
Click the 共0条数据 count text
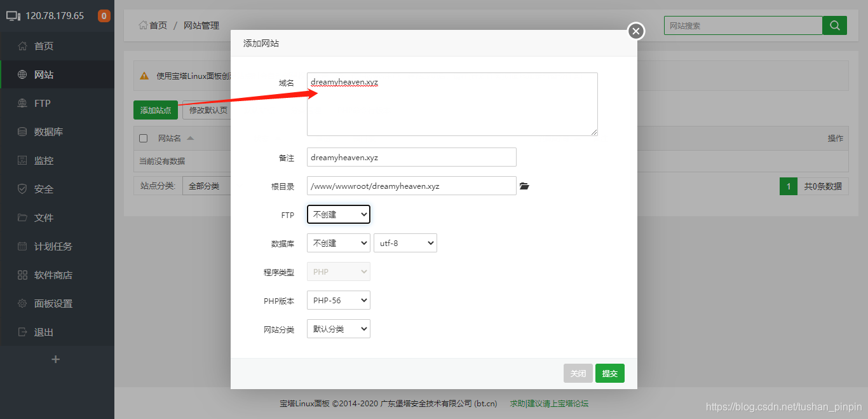point(823,186)
